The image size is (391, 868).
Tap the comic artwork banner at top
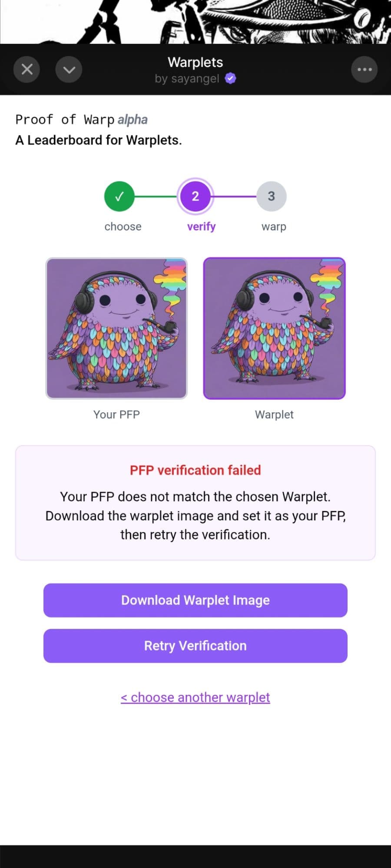point(195,22)
